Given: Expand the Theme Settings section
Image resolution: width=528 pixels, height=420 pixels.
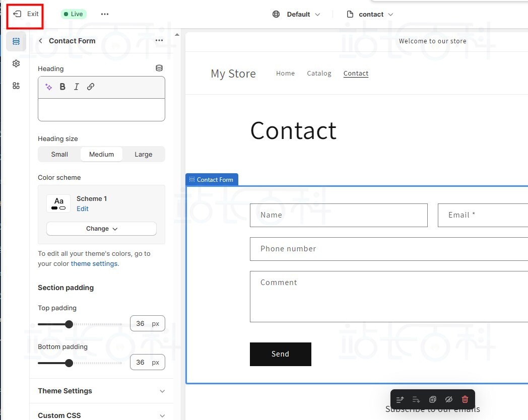Looking at the screenshot, I should point(101,391).
